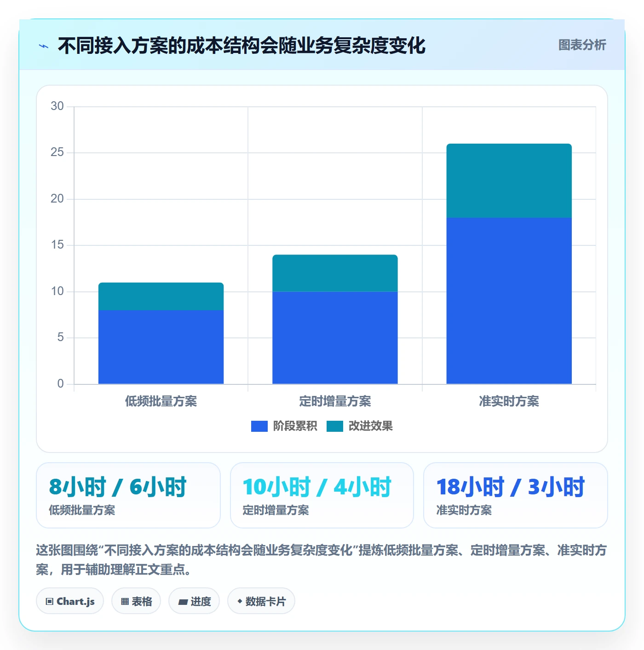Click the 定时增量方案 x-axis label

point(335,401)
